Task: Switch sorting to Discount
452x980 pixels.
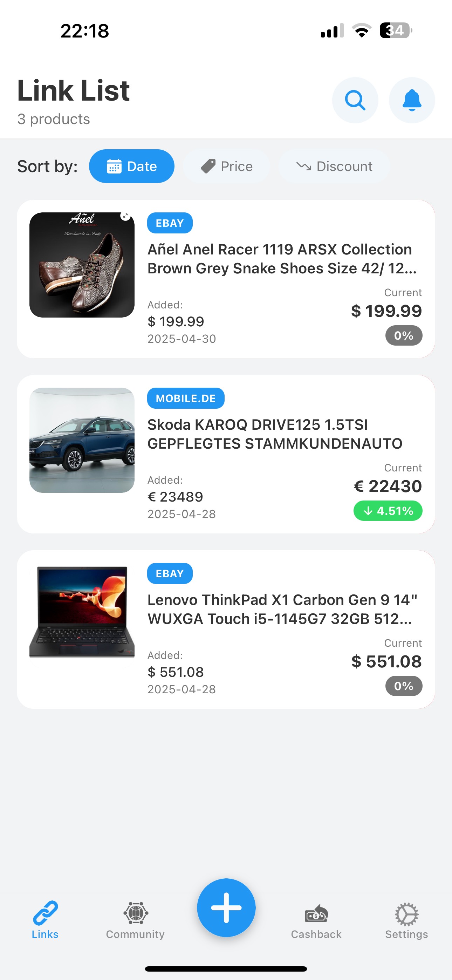Action: (x=334, y=166)
